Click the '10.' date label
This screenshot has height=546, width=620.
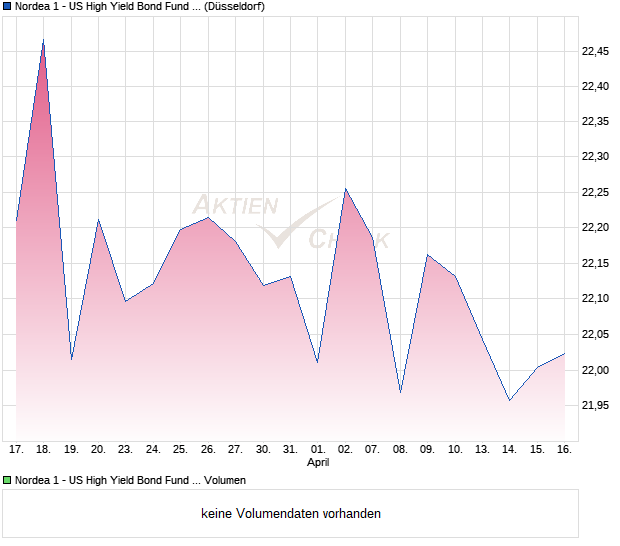[455, 450]
